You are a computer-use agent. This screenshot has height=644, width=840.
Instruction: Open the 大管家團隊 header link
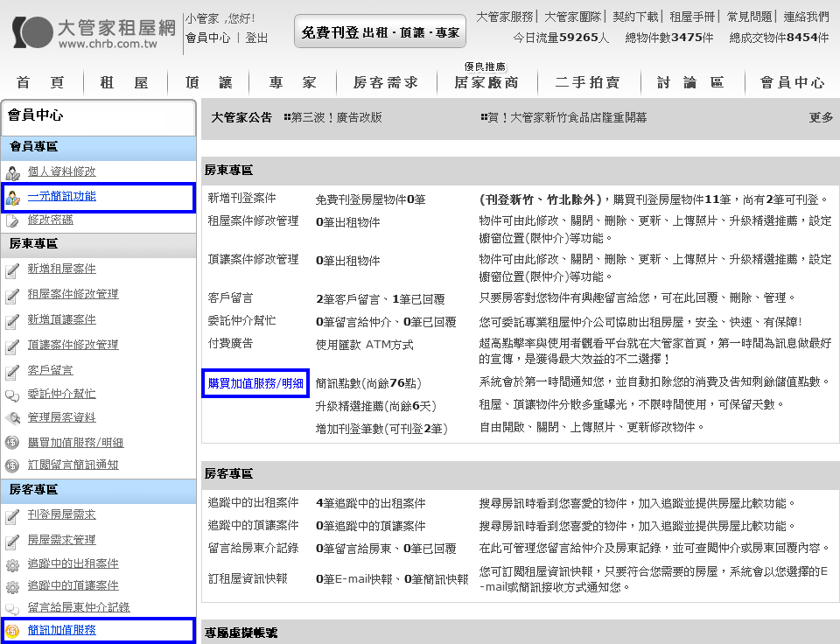(x=572, y=17)
